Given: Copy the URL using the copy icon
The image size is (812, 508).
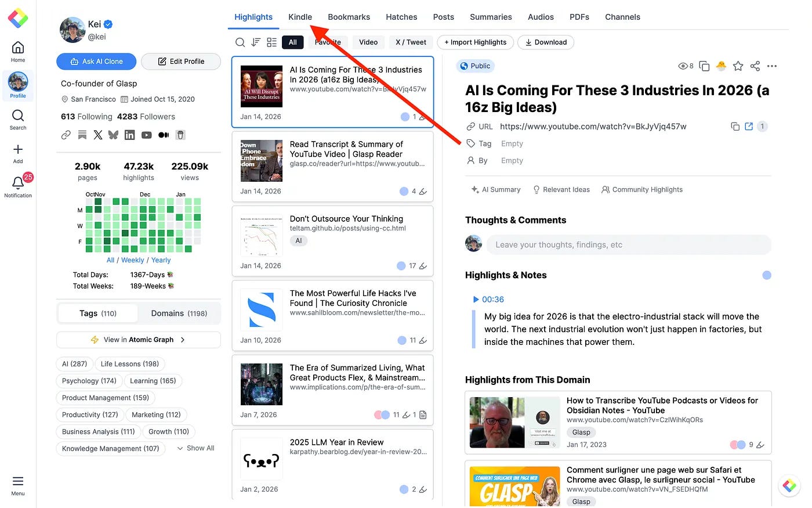Looking at the screenshot, I should [x=735, y=127].
